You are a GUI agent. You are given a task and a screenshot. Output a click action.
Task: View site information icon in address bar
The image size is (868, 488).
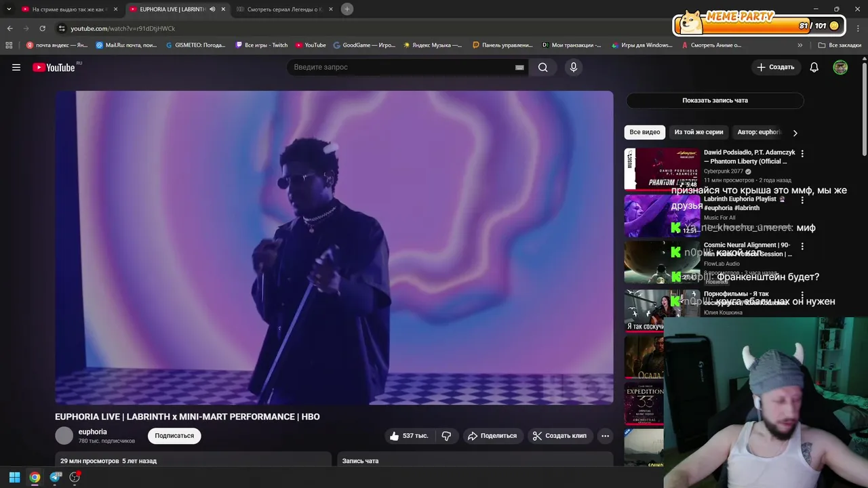coord(62,28)
